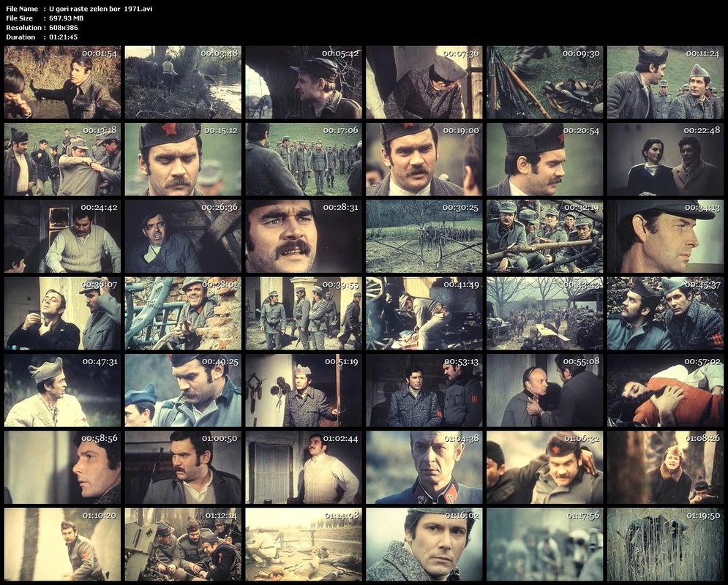The height and width of the screenshot is (585, 728).
Task: Click the frame at 00:45:37
Action: coord(665,313)
